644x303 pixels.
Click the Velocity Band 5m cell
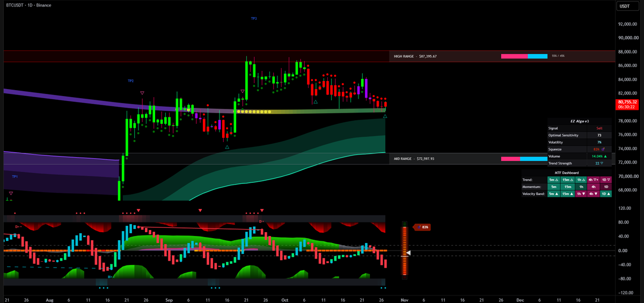(553, 194)
